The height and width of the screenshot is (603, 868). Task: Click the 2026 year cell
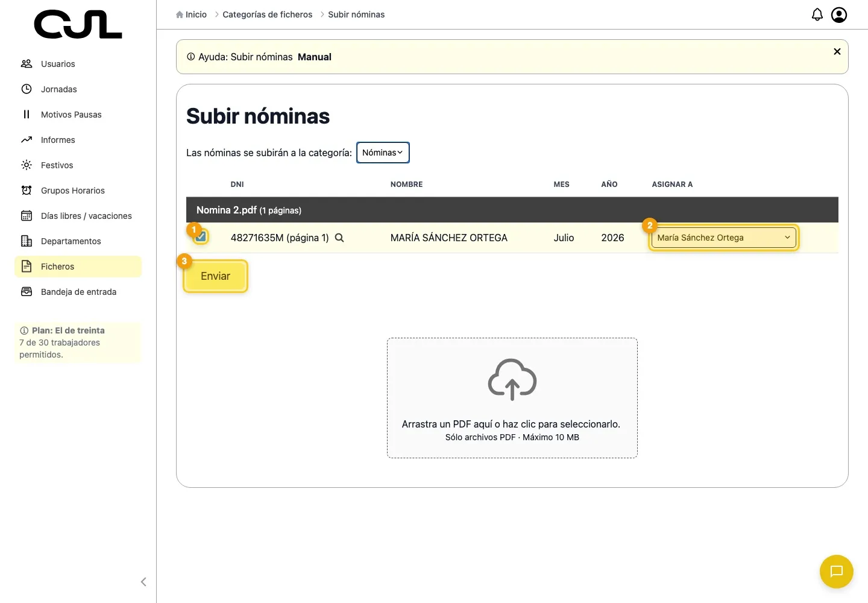pos(612,238)
